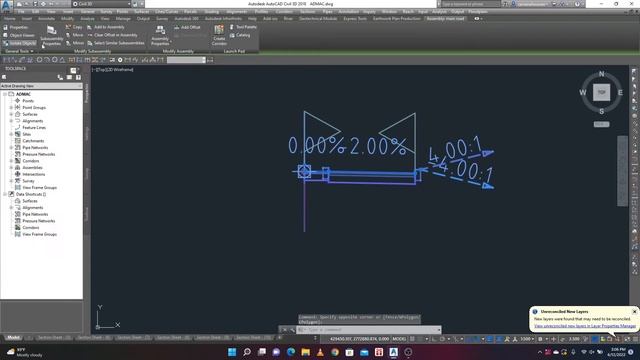Click Mirror in Modify Subassembly panel
The height and width of the screenshot is (360, 640).
pyautogui.click(x=75, y=43)
